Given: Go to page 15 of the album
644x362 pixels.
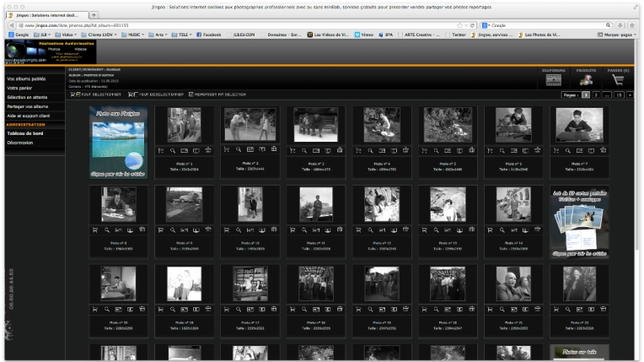Looking at the screenshot, I should pyautogui.click(x=619, y=95).
